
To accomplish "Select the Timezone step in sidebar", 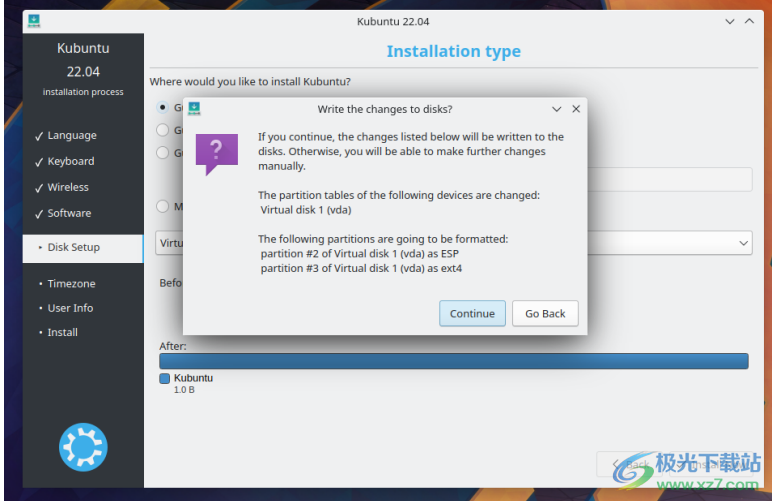I will [x=71, y=284].
